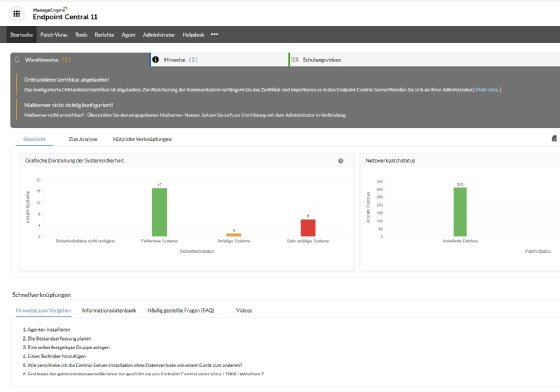Select the Häufig gestellte Fragen (FAQ) tab

(x=181, y=310)
